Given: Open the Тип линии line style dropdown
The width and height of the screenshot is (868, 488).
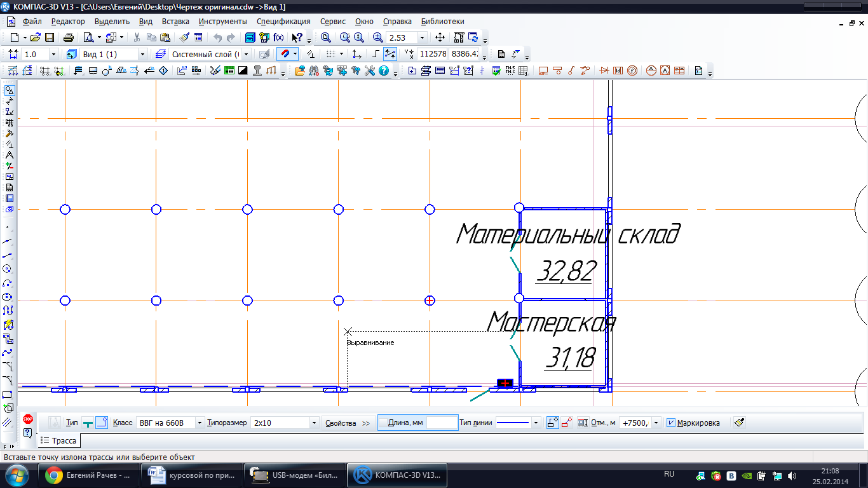Looking at the screenshot, I should (536, 423).
